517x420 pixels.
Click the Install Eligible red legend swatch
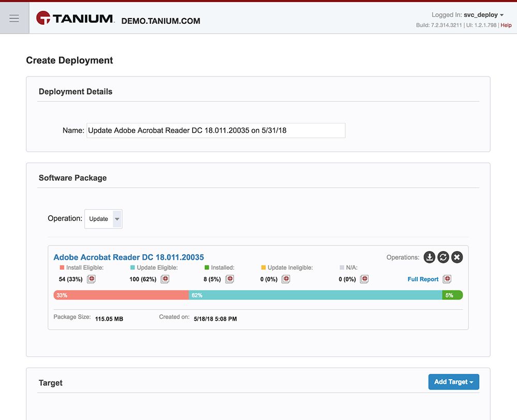[62, 268]
